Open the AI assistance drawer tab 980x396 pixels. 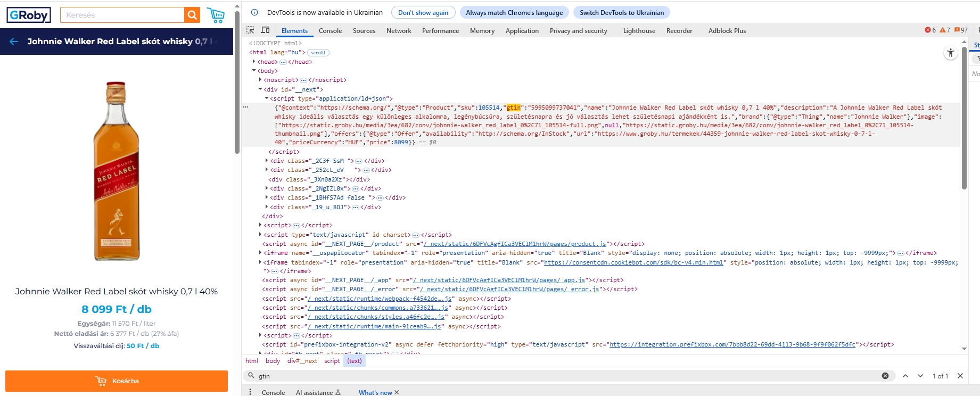pos(318,392)
